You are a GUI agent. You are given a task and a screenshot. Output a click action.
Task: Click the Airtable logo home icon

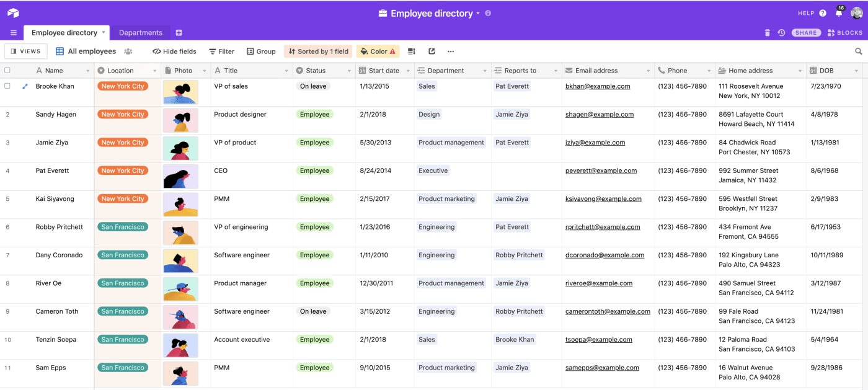13,13
